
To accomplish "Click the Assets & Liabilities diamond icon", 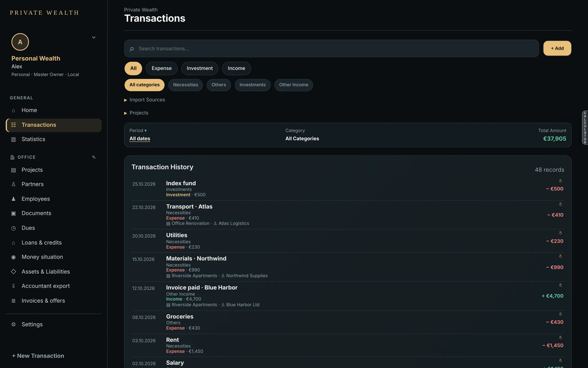I will point(13,272).
